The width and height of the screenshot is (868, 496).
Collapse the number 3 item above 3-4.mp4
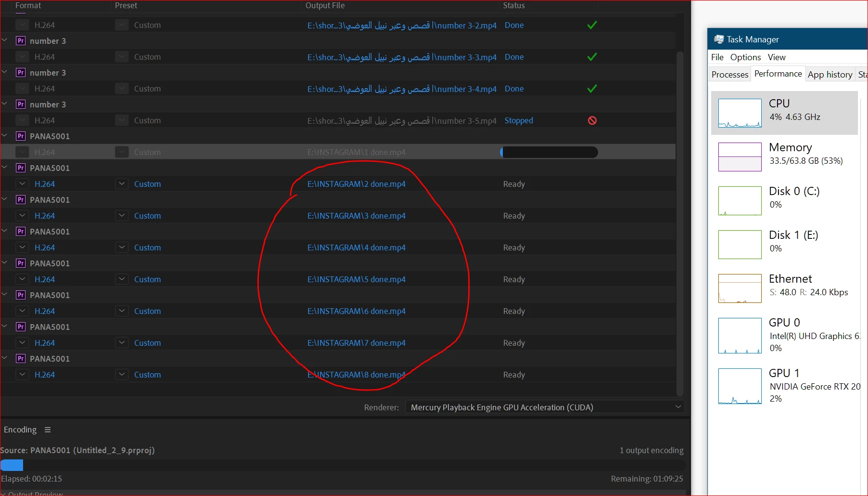tap(5, 72)
